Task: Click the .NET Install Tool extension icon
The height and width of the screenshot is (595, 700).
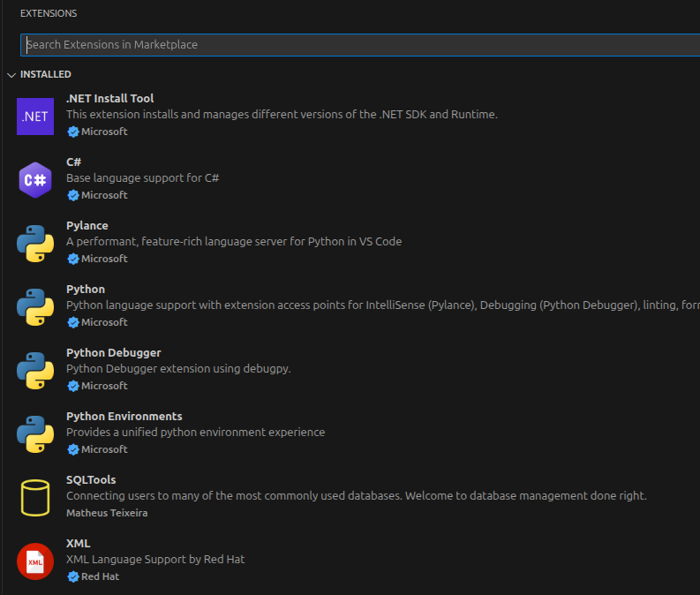Action: click(35, 117)
